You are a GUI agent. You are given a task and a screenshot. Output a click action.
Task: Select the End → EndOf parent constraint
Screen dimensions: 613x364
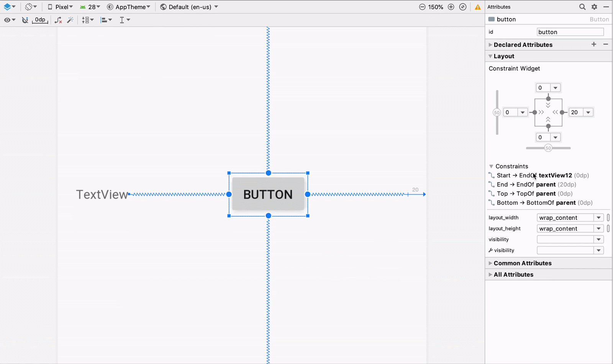coord(536,184)
